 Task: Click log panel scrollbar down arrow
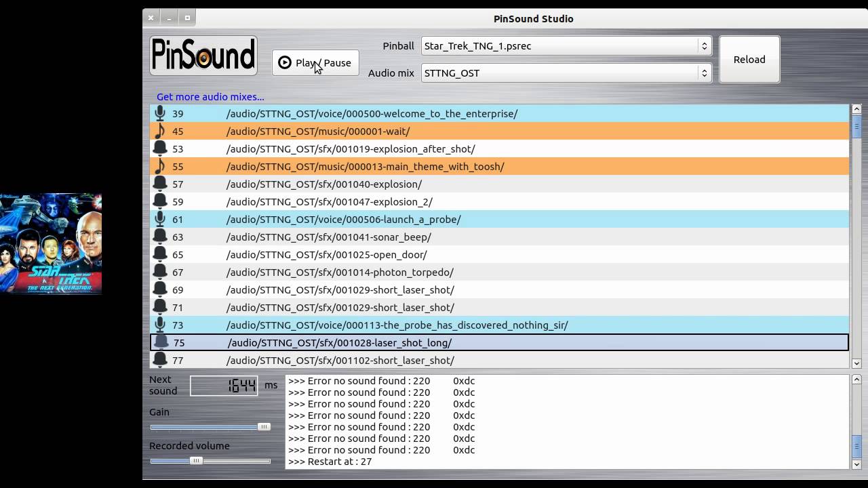point(856,464)
